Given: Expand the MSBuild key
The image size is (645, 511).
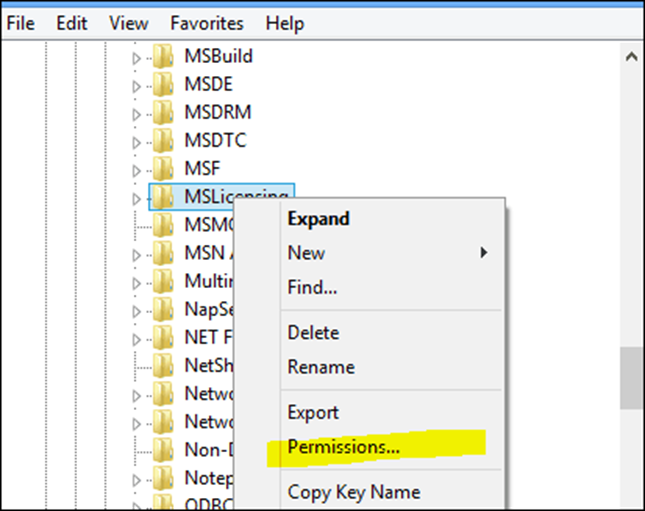Looking at the screenshot, I should [x=137, y=58].
